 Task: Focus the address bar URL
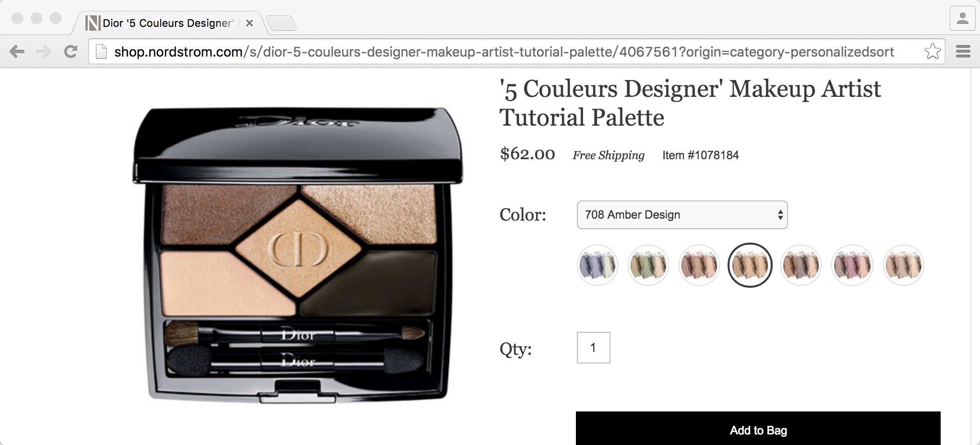(x=504, y=52)
